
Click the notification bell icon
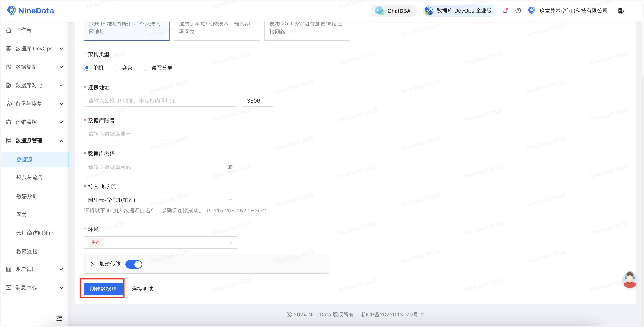(505, 11)
